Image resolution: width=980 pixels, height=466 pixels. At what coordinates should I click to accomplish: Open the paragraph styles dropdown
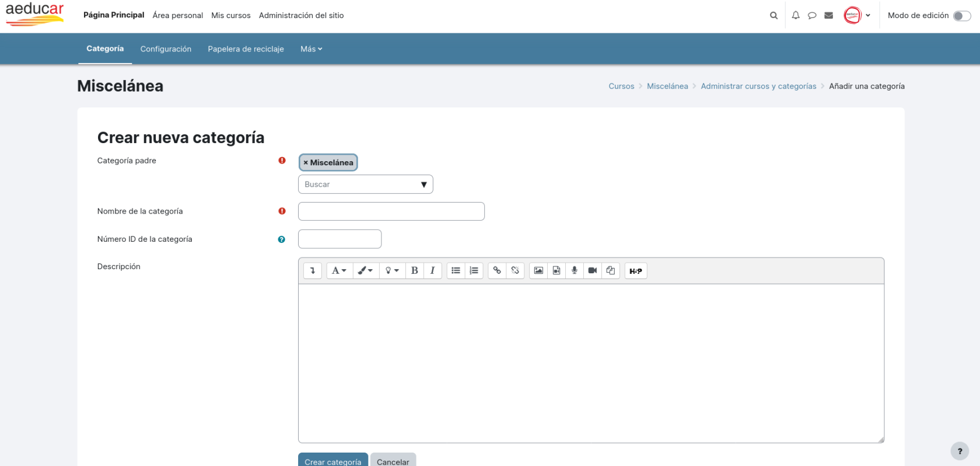coord(339,270)
